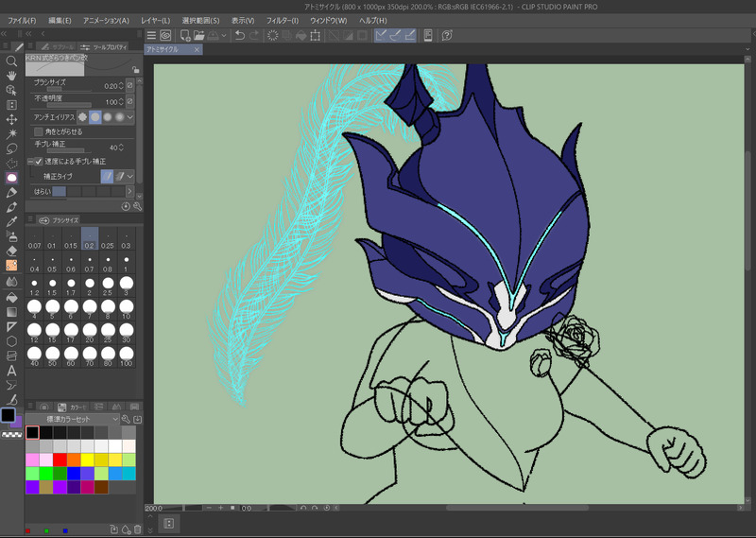Viewport: 756px width, 538px height.
Task: Expand the アンチエイリアス options arrow
Action: pos(130,116)
